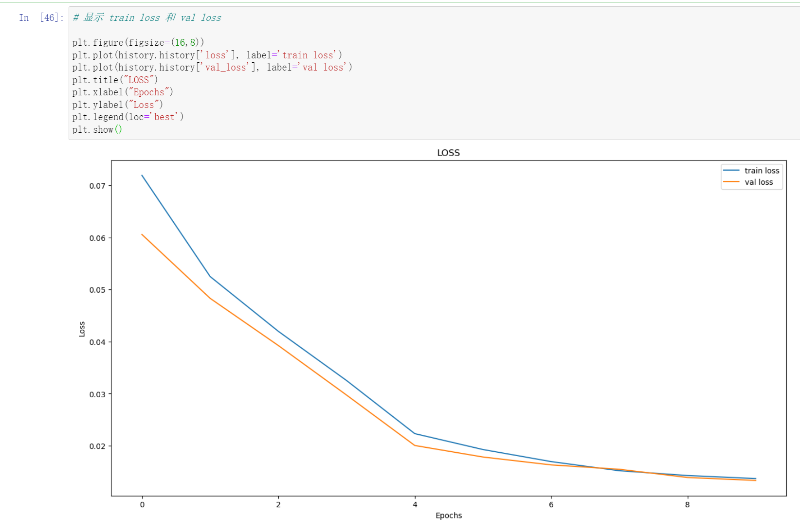Click the 0.05 y-axis tick label

coord(97,290)
